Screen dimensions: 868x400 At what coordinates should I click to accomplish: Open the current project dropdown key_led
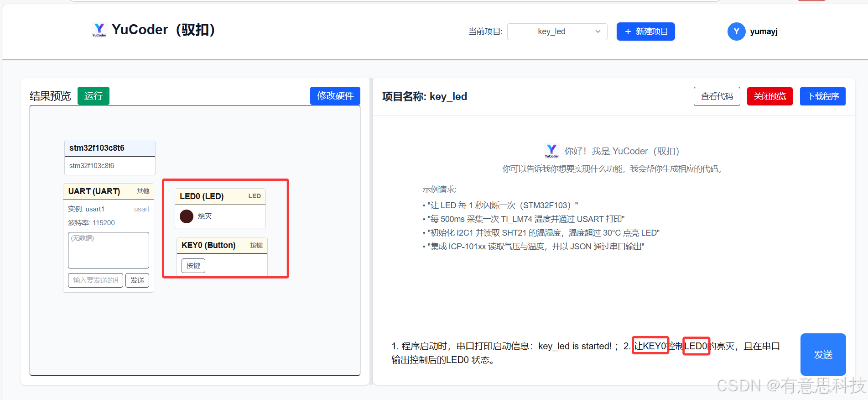pos(557,32)
